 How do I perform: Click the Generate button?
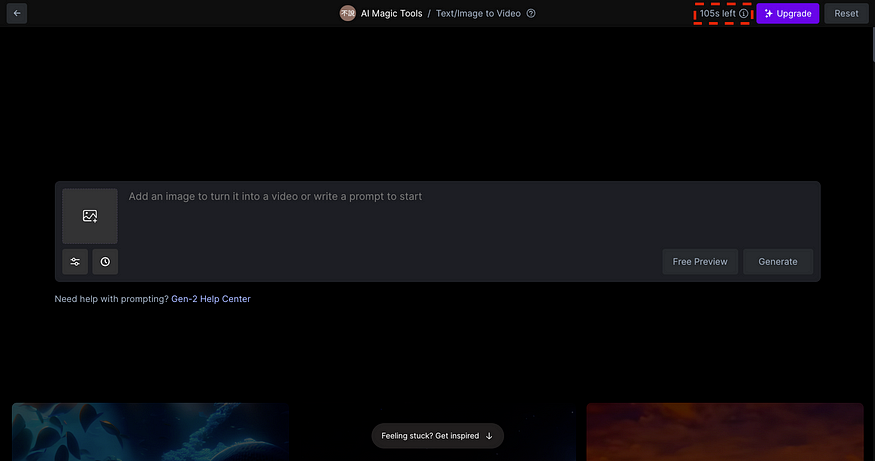(x=777, y=262)
